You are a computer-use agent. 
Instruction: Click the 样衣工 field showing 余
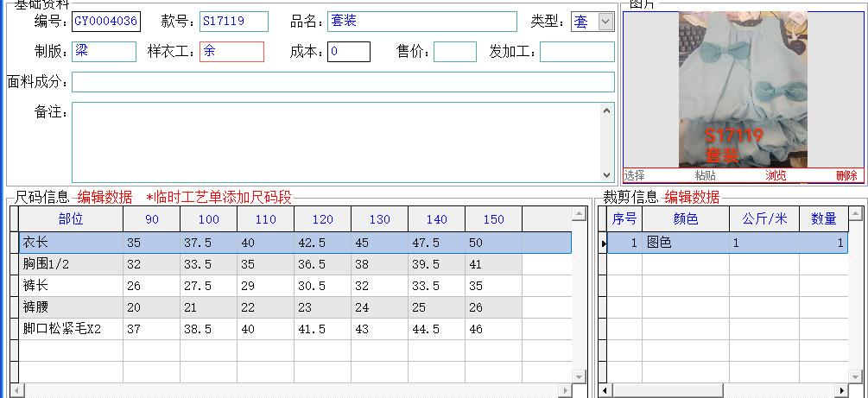pos(232,52)
